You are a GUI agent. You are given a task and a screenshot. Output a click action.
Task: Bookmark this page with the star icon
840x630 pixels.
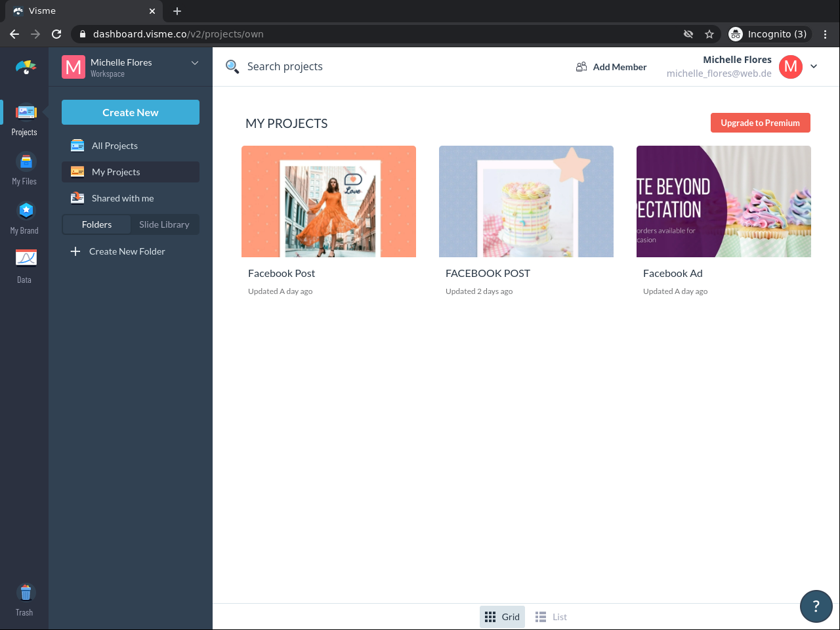coord(709,34)
